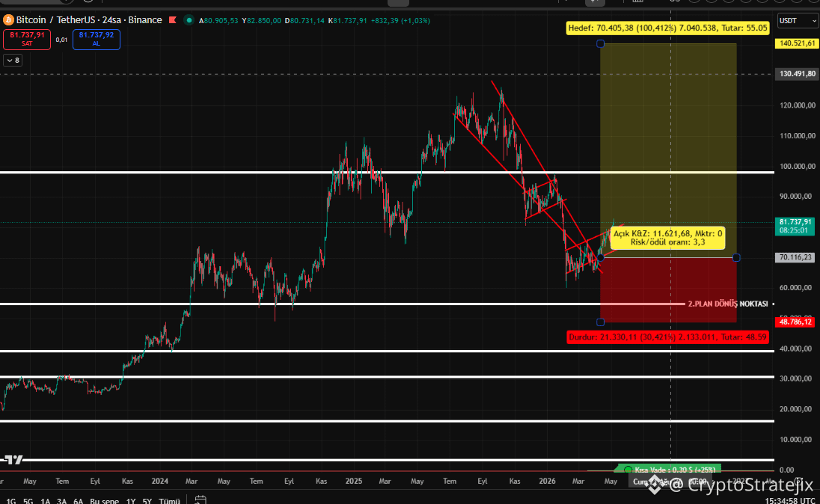Click the 0,01 spread value
The image size is (820, 504).
pos(61,40)
